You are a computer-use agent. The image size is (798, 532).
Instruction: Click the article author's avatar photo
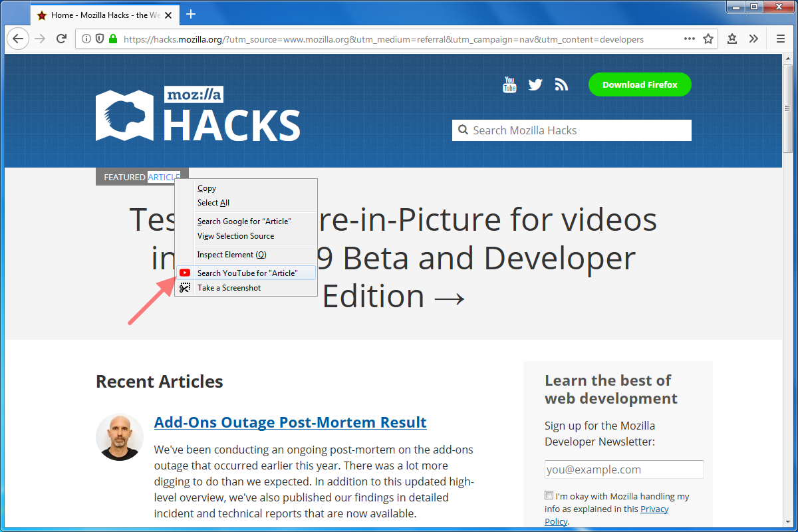tap(120, 437)
